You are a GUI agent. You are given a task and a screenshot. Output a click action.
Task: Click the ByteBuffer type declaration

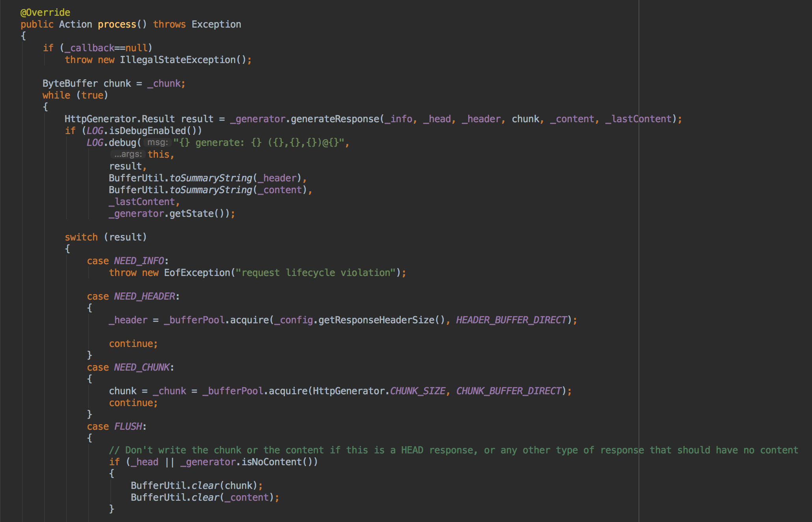coord(70,84)
